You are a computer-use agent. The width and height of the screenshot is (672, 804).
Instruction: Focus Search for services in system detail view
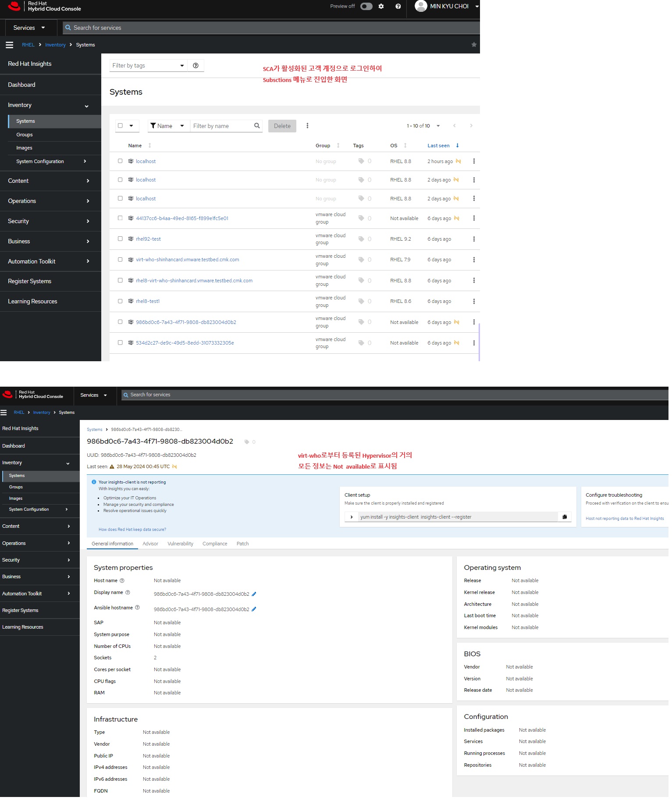click(x=395, y=395)
